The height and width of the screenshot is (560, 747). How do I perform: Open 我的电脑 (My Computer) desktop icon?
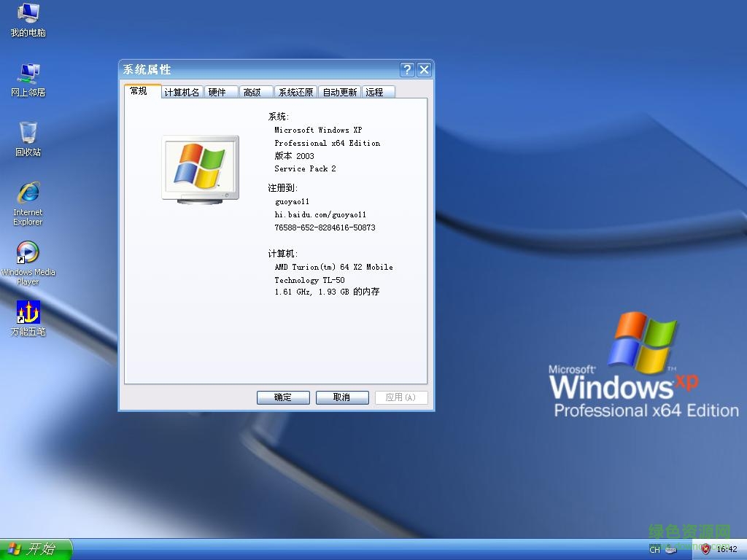28,20
